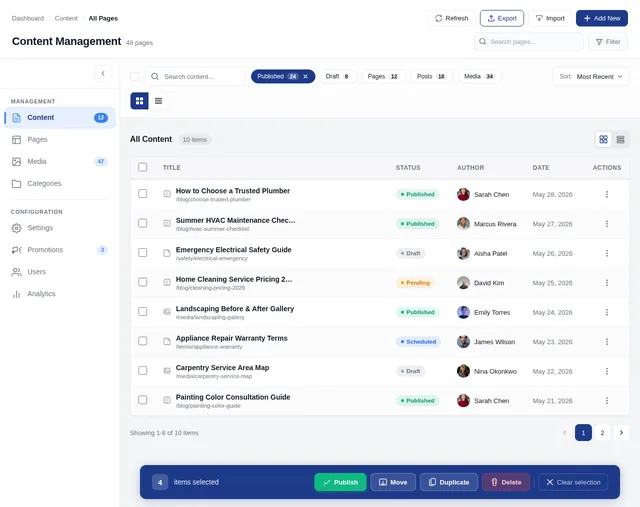
Task: Click Clear selection in the bulk bar
Action: pyautogui.click(x=573, y=482)
